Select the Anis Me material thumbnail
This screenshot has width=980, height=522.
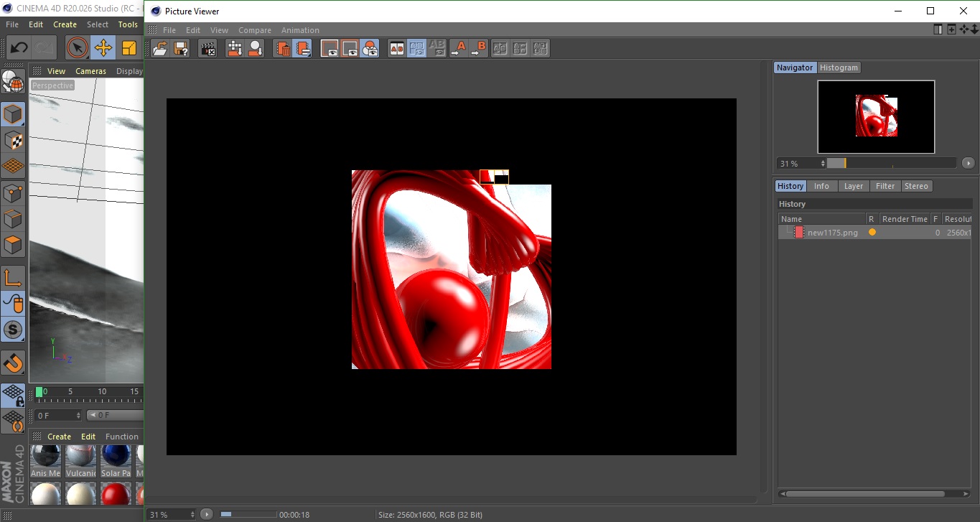[x=46, y=460]
